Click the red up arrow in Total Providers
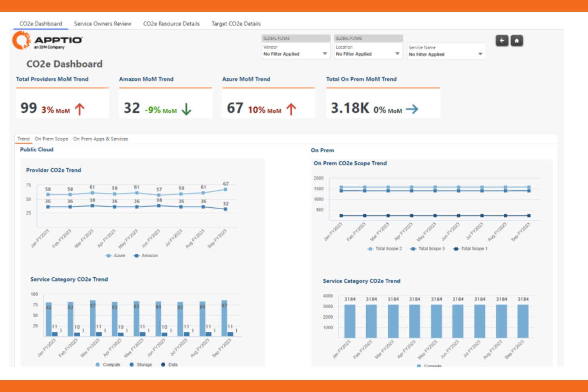The image size is (588, 392). coord(79,109)
